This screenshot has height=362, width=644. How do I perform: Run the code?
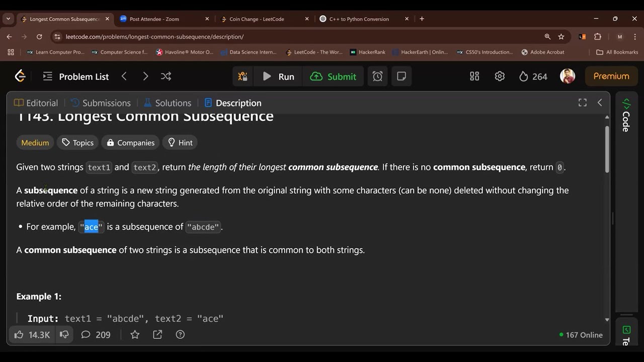click(278, 76)
